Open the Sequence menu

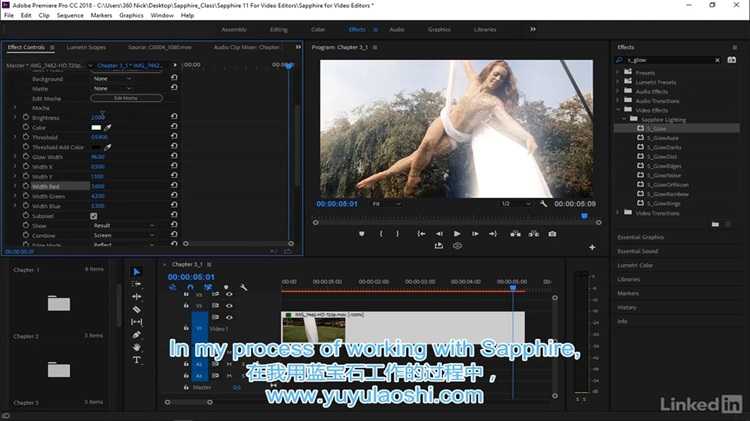(x=70, y=15)
